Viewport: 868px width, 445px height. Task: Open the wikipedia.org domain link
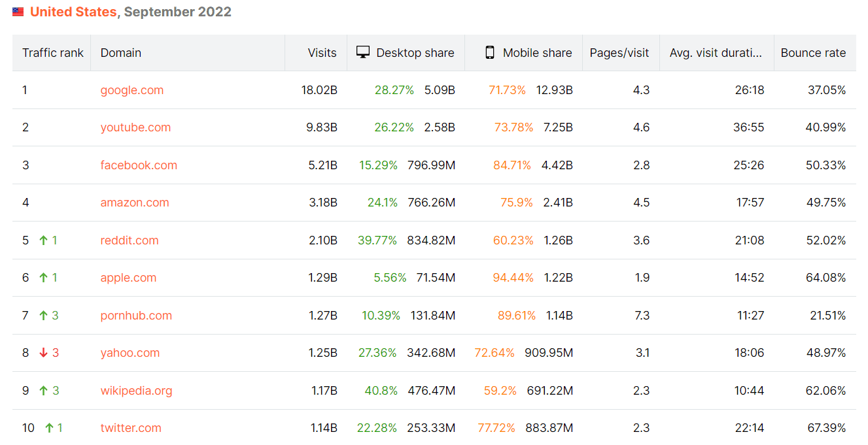136,391
